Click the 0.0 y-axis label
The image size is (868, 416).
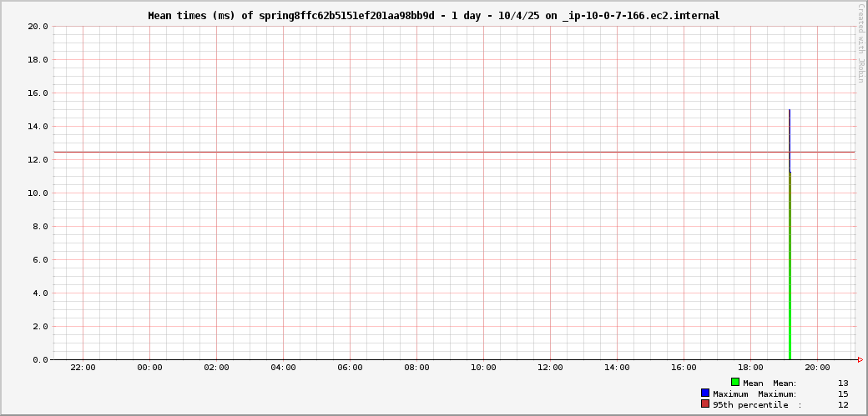[39, 360]
